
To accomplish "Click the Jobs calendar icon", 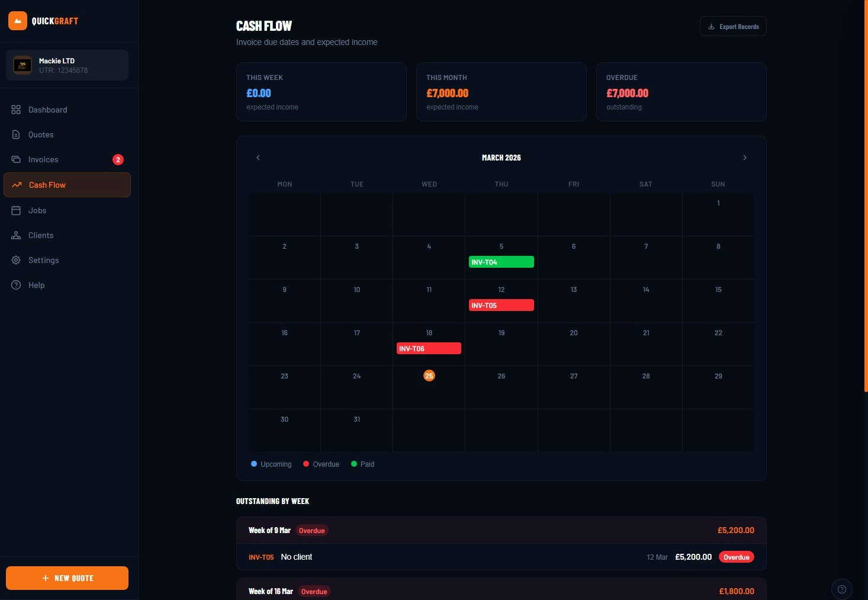I will tap(16, 210).
